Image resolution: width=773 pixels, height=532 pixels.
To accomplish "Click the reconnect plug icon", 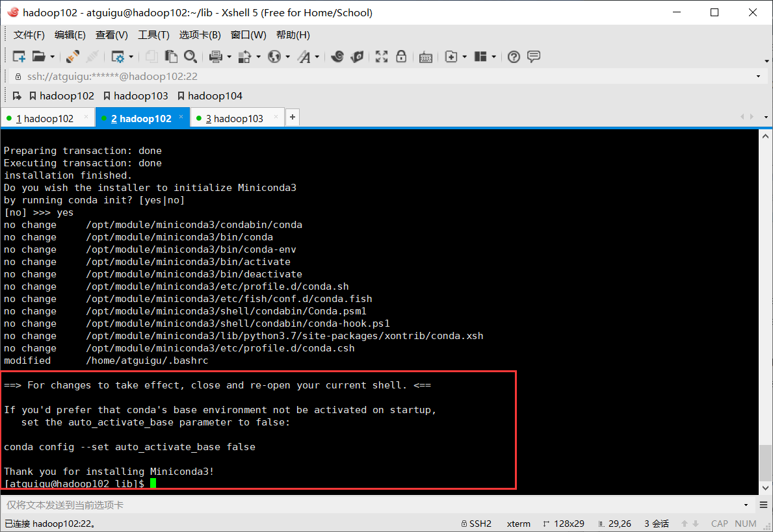I will [x=72, y=57].
